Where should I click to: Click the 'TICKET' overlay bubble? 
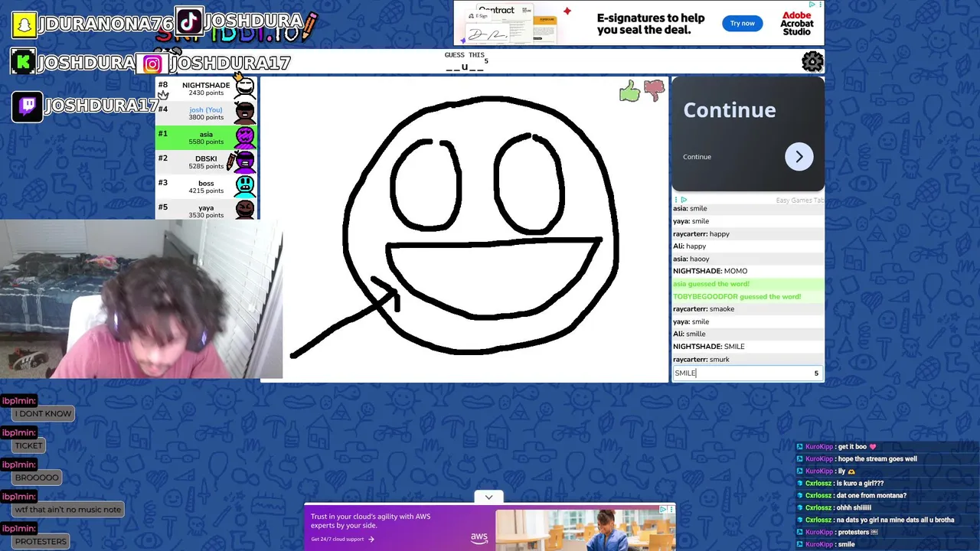coord(29,445)
